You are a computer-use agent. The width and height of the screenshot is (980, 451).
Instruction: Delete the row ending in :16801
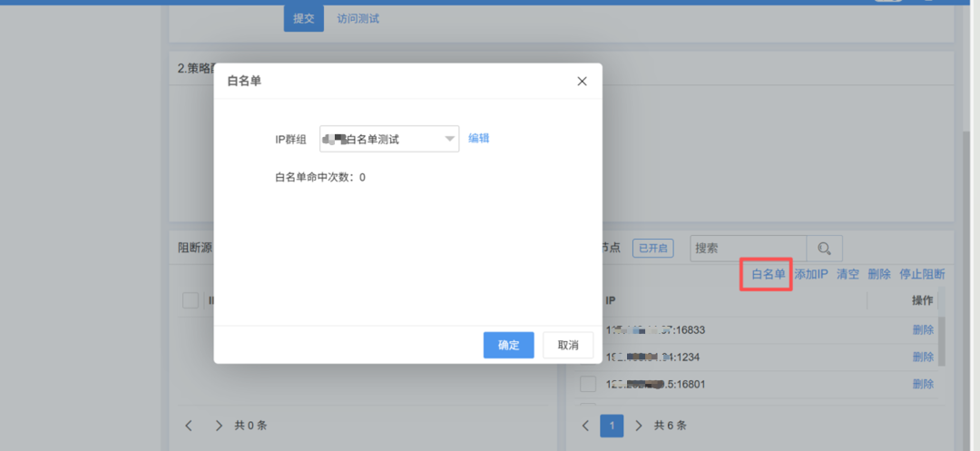(x=923, y=384)
